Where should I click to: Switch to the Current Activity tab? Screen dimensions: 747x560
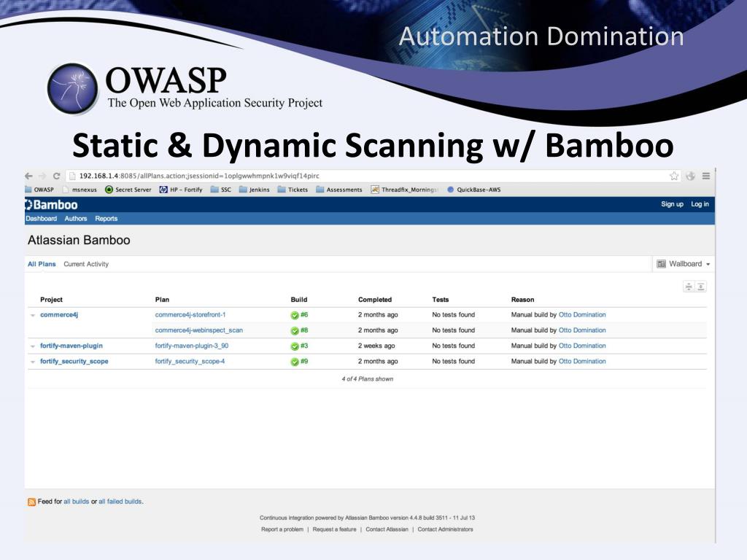click(86, 264)
